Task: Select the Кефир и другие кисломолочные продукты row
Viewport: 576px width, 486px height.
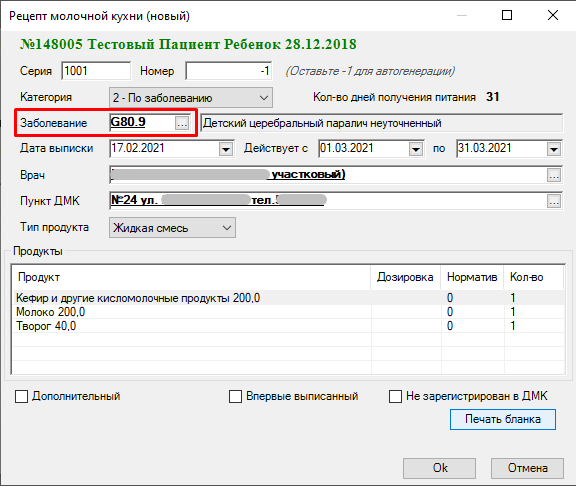Action: coord(288,298)
